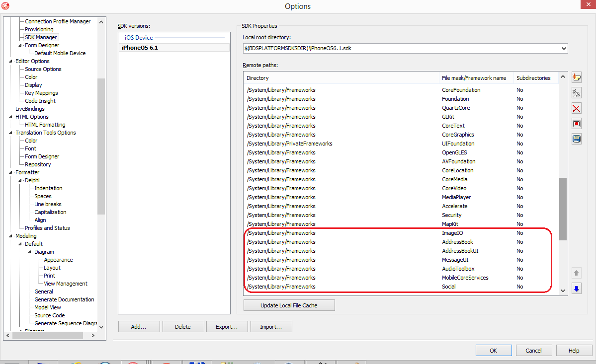Collapse the Formatter tree node
This screenshot has height=364, width=596.
pyautogui.click(x=11, y=173)
